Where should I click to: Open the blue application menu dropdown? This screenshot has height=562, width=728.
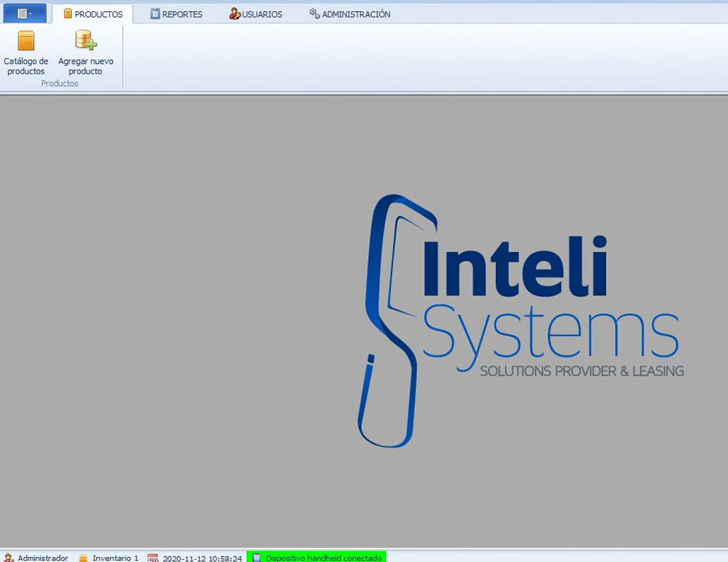[x=25, y=13]
